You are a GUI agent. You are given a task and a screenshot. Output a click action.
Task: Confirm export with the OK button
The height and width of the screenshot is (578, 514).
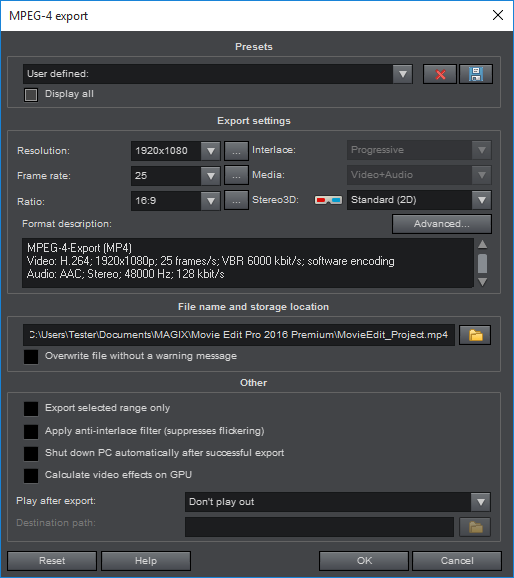(x=364, y=561)
